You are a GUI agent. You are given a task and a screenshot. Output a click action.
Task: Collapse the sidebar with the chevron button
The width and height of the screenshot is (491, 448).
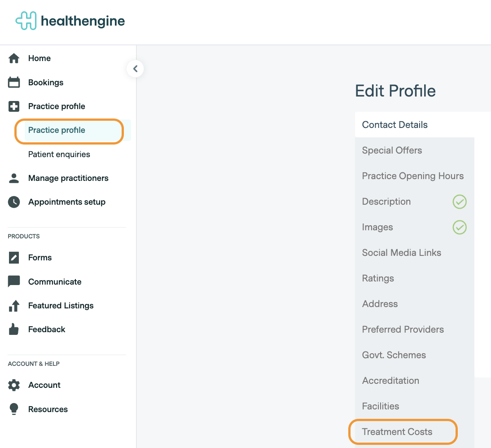pyautogui.click(x=135, y=69)
